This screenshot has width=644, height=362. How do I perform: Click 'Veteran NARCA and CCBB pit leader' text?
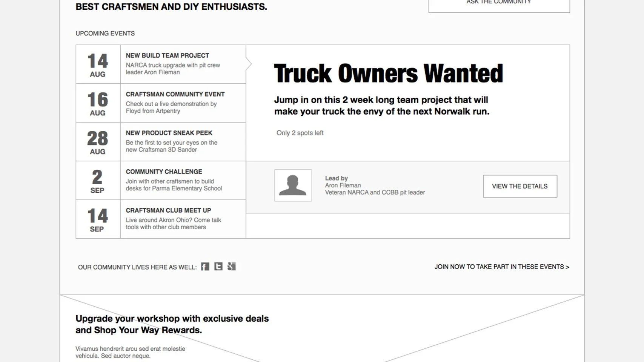click(x=375, y=192)
